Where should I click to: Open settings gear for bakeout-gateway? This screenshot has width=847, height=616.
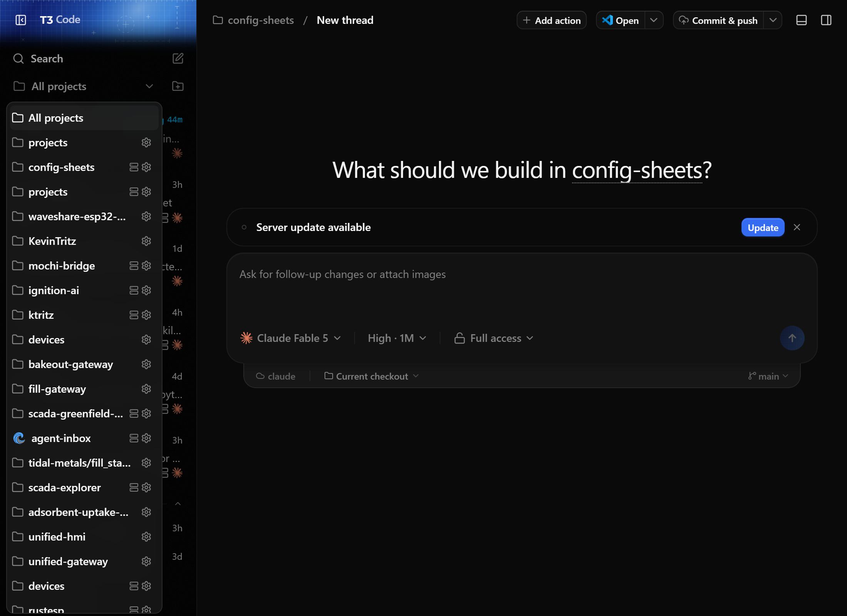(146, 364)
